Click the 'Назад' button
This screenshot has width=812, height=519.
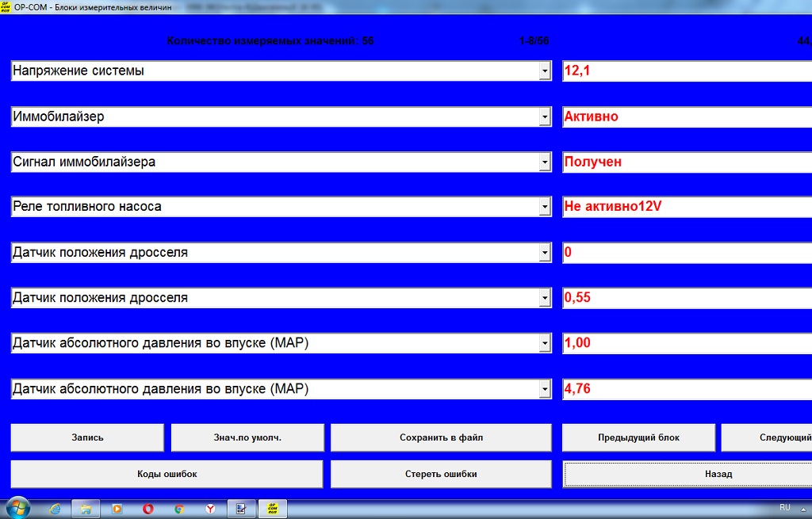point(687,474)
